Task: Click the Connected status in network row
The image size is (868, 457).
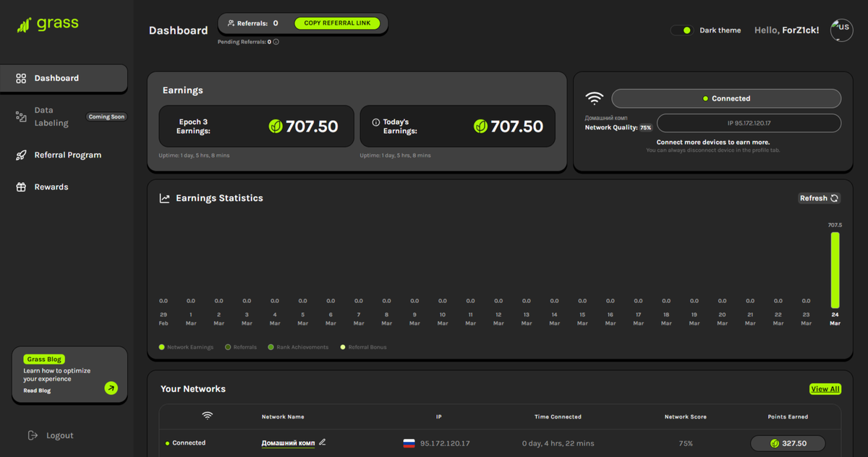Action: [x=186, y=443]
